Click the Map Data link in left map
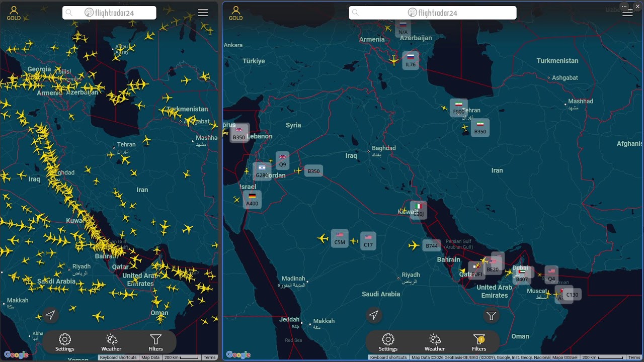This screenshot has height=362, width=644. [150, 357]
